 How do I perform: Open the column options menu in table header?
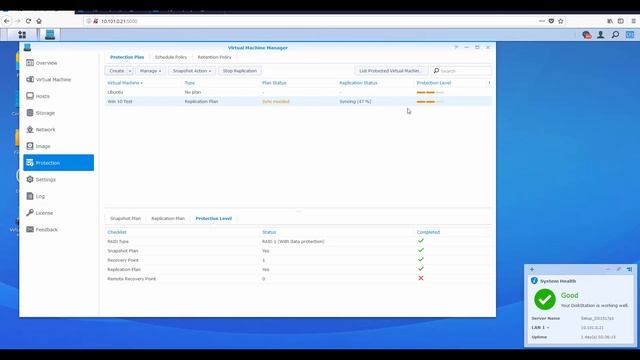(489, 83)
